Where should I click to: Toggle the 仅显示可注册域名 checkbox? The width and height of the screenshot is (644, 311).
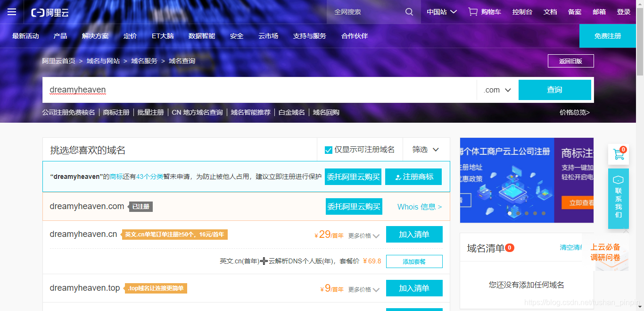click(x=329, y=150)
